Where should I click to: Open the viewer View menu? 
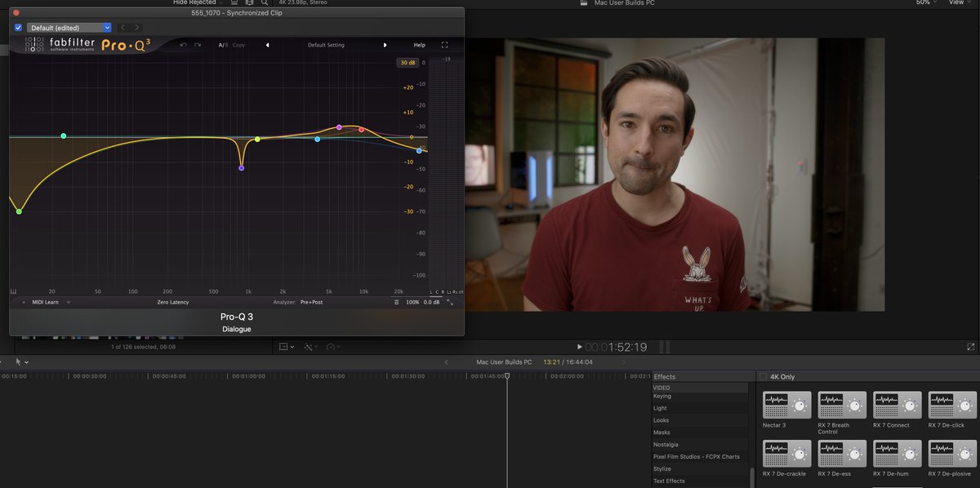[x=960, y=2]
